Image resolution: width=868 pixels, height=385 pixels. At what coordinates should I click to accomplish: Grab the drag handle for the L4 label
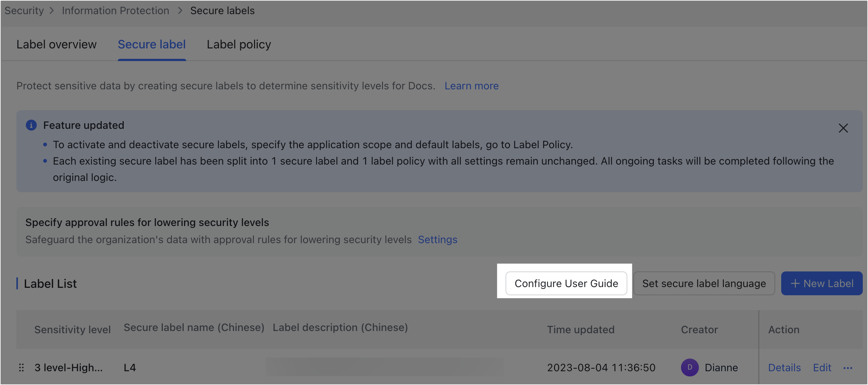coord(21,367)
